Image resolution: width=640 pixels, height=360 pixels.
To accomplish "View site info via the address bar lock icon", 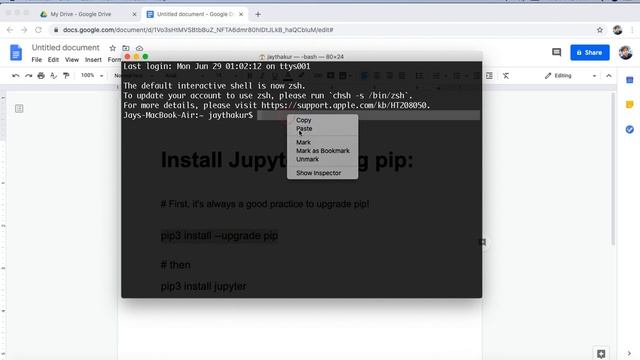I will coord(56,30).
